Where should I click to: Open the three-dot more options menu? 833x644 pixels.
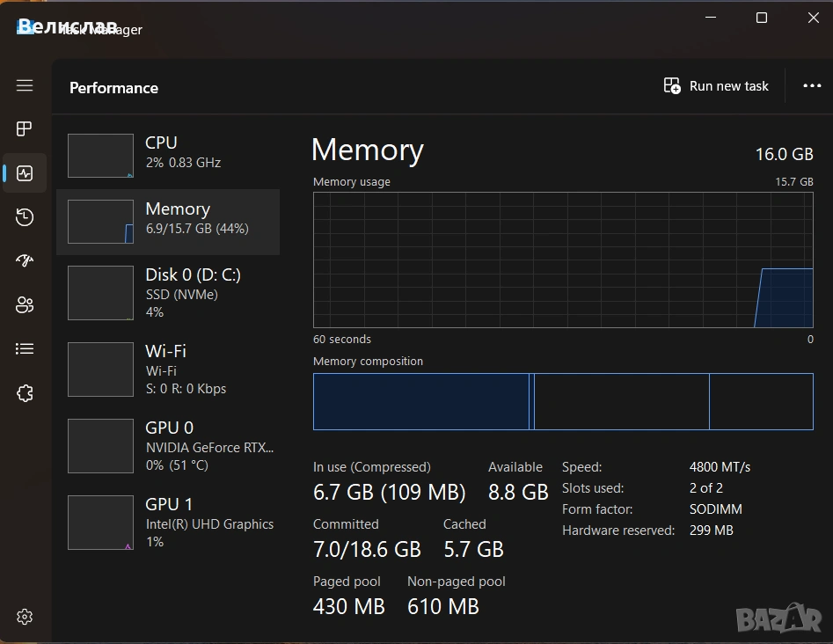[x=812, y=85]
